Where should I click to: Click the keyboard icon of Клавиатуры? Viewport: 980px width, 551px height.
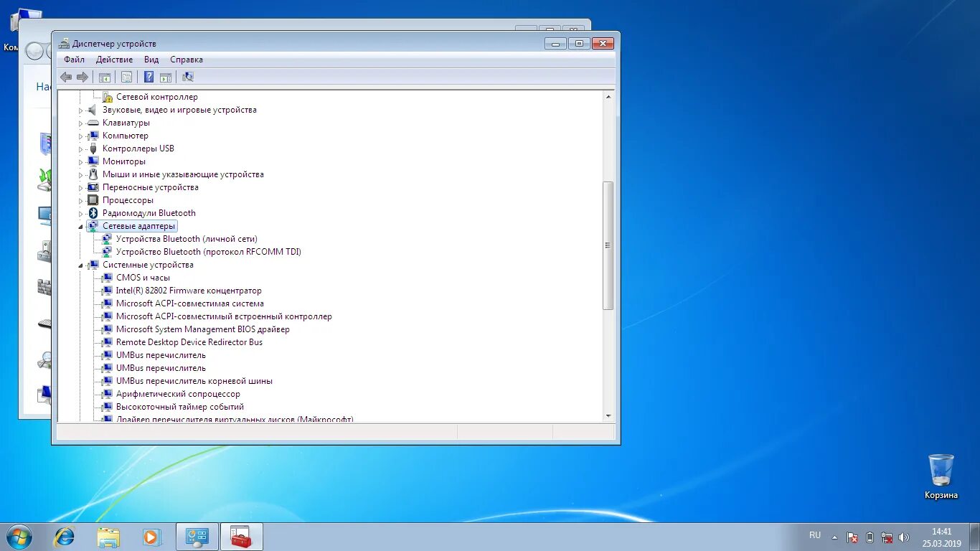click(93, 123)
